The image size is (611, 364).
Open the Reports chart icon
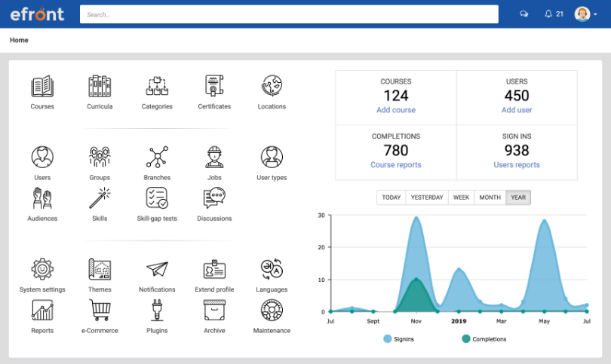point(42,310)
